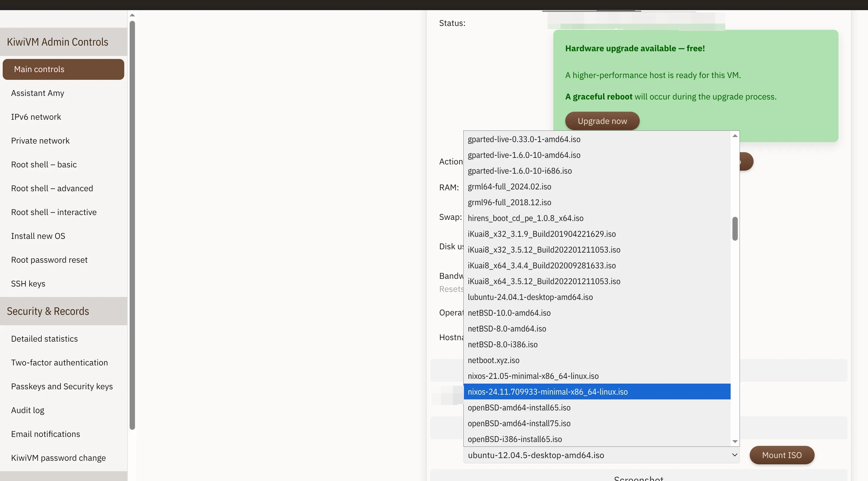868x481 pixels.
Task: Choose gparted-live-1.6.0-10-amd64.iso
Action: click(x=524, y=155)
